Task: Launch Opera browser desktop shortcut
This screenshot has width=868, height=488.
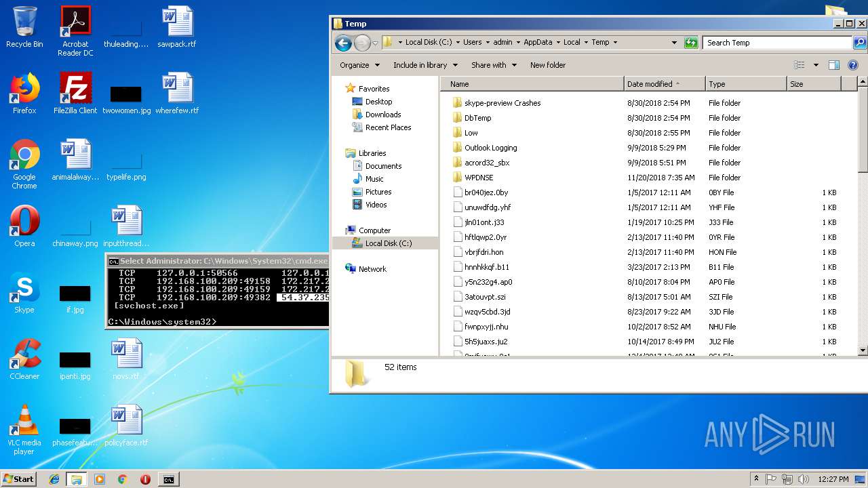Action: 24,226
